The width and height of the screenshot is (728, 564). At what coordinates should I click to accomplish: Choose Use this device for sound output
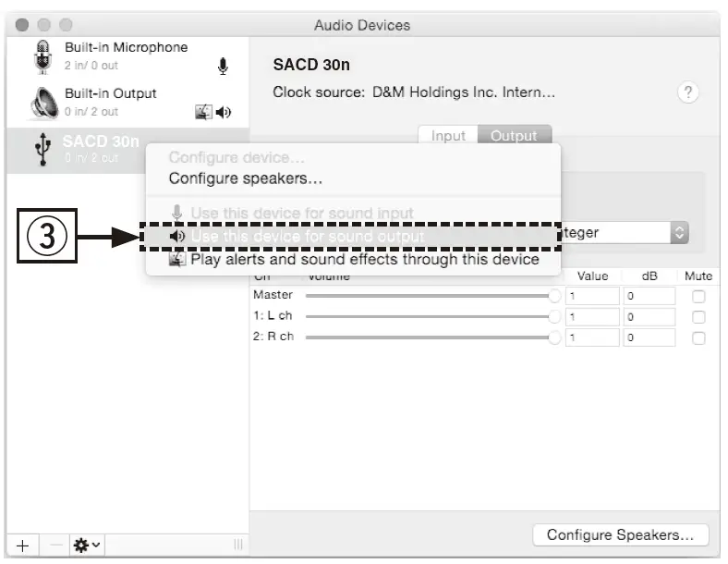(351, 236)
